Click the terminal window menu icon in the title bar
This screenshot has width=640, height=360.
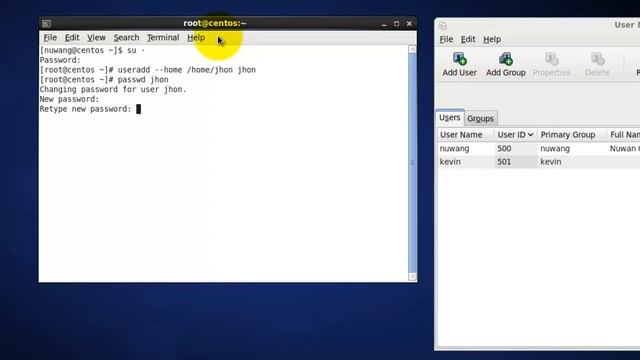click(x=47, y=24)
